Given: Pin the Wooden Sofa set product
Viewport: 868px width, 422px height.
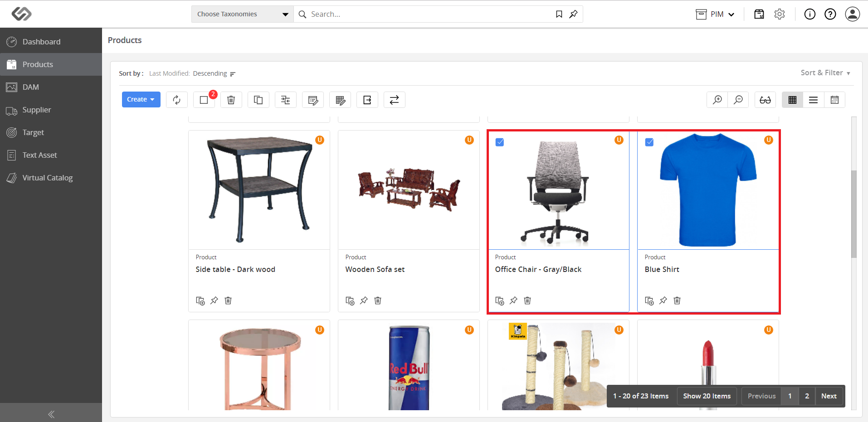Looking at the screenshot, I should pyautogui.click(x=364, y=301).
